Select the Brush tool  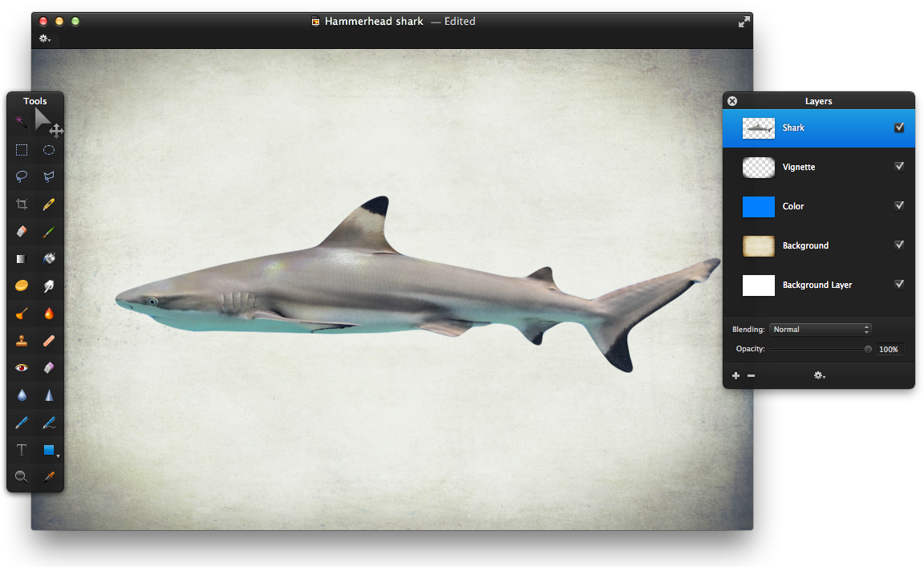[x=49, y=232]
